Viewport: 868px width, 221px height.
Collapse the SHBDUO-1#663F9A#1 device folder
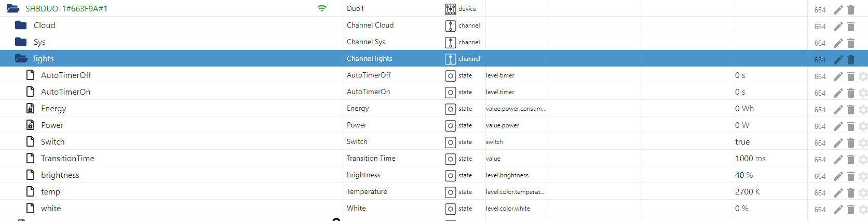pos(13,9)
